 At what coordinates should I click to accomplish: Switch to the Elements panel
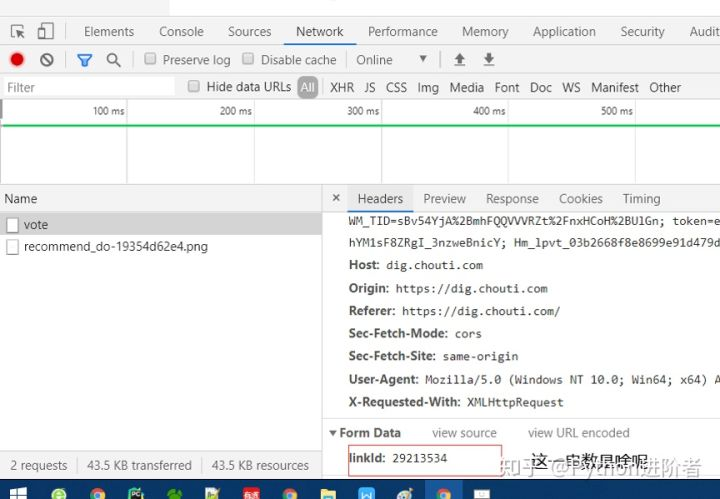tap(109, 32)
